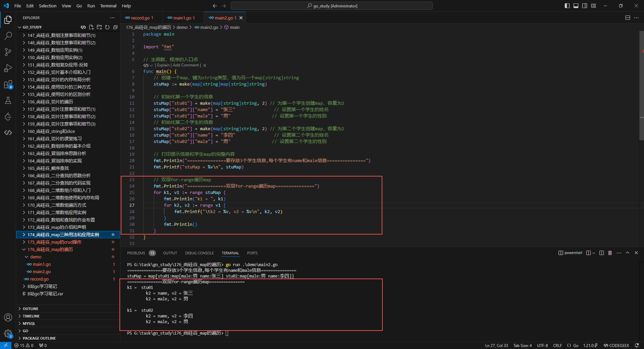Open the Testing flask view
This screenshot has width=644, height=349.
tap(8, 100)
